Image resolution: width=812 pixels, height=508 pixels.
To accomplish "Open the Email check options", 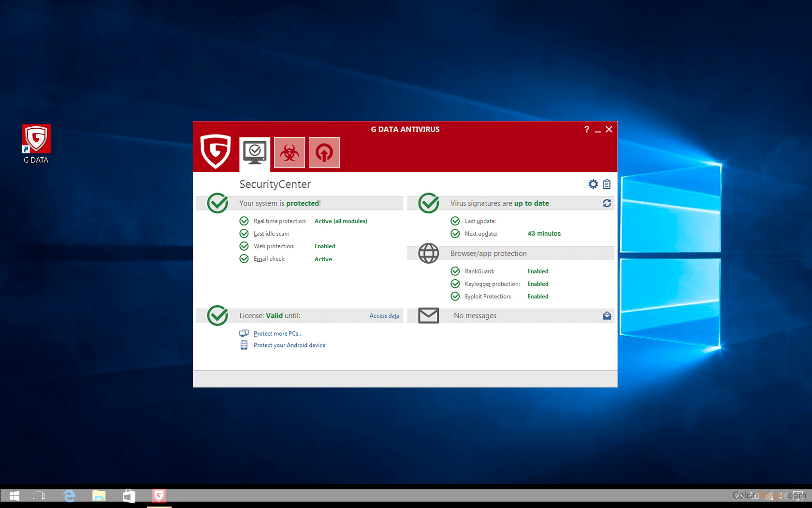I will point(269,259).
